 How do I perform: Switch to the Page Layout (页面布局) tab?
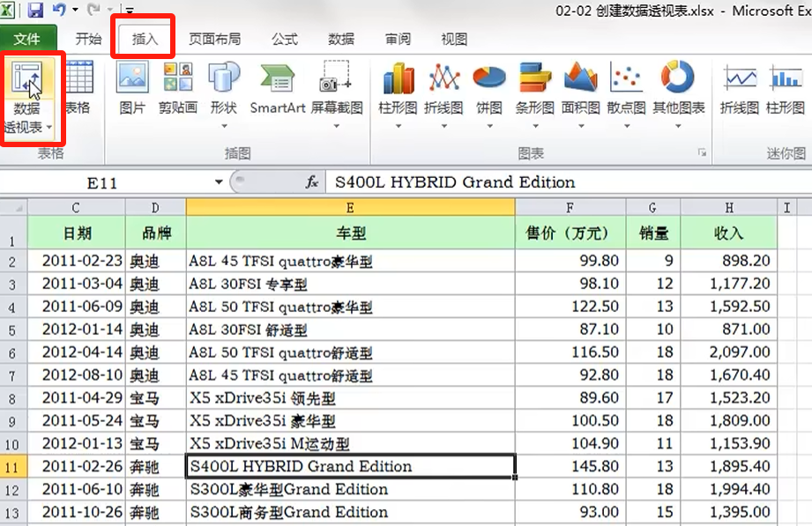click(x=214, y=38)
